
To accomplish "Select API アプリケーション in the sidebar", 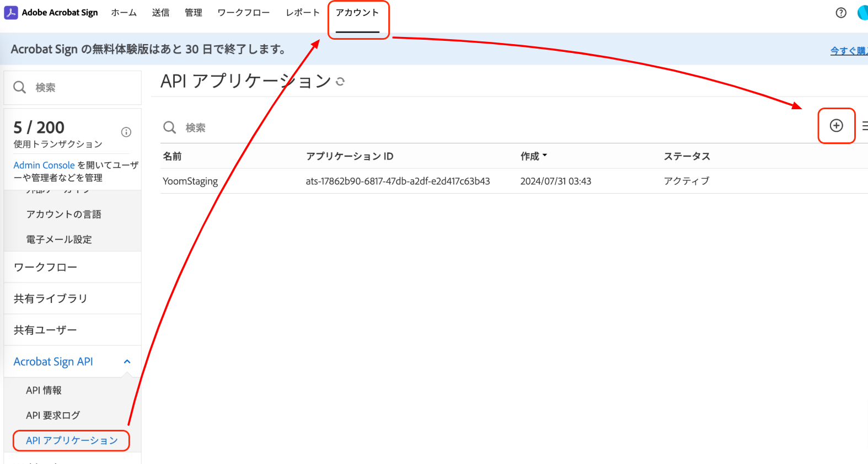I will [72, 440].
